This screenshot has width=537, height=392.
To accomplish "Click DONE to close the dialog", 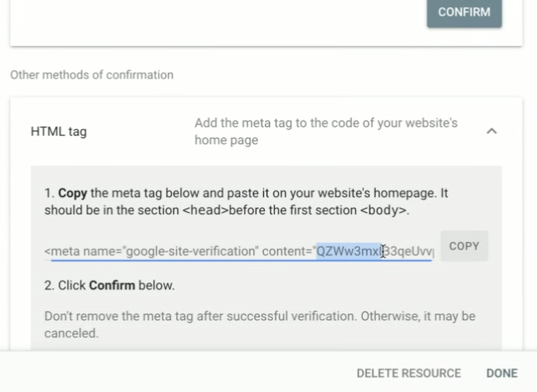I will coord(502,373).
